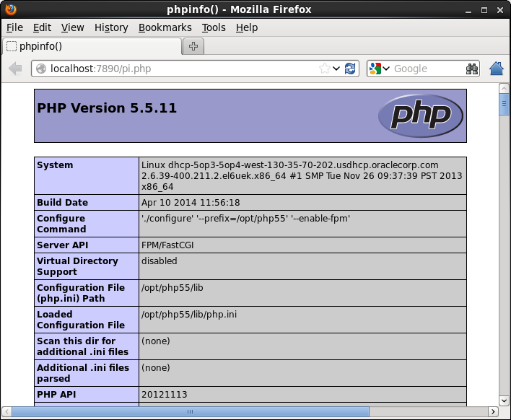Open the URL history dropdown arrow
Screen dimensions: 511x420
pos(336,69)
